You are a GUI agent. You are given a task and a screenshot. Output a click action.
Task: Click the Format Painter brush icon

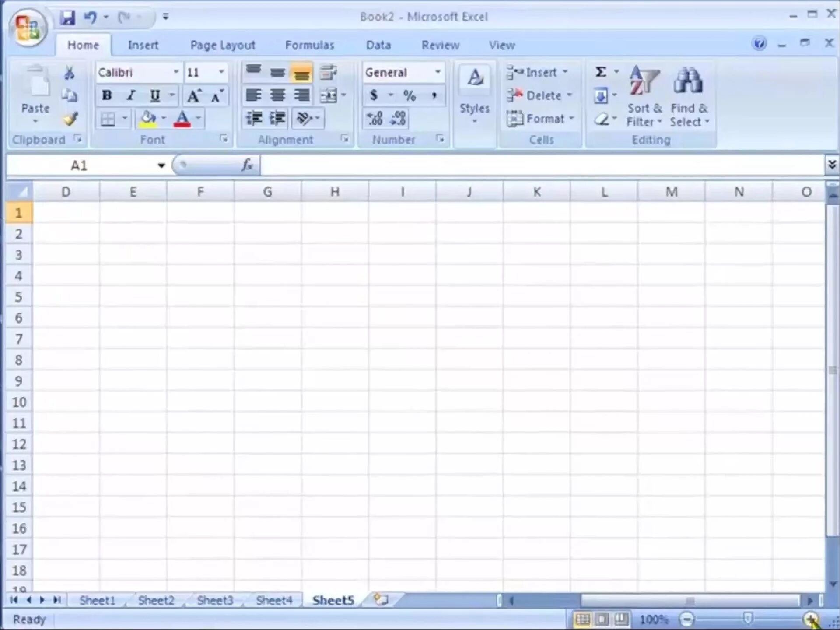click(x=70, y=119)
